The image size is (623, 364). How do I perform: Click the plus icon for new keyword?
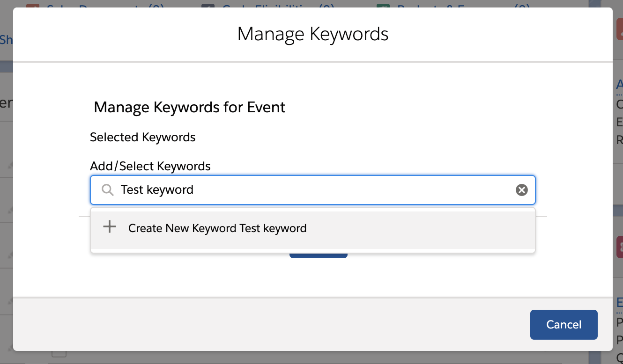click(110, 227)
